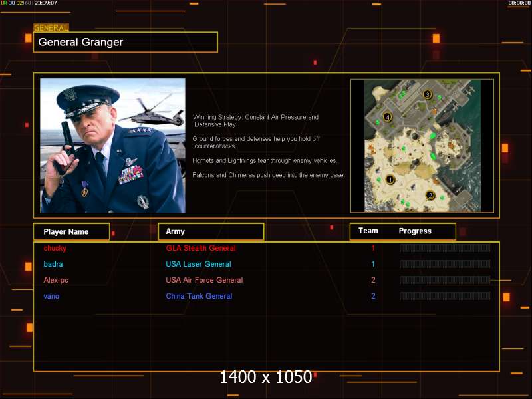Click team number for vano
The height and width of the screenshot is (399, 532).
pos(373,296)
